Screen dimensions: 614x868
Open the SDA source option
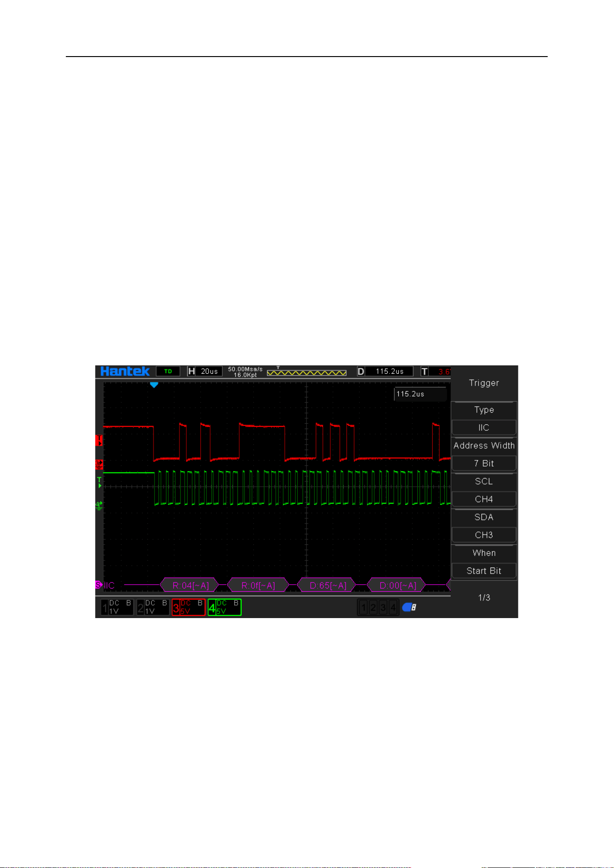[x=484, y=517]
